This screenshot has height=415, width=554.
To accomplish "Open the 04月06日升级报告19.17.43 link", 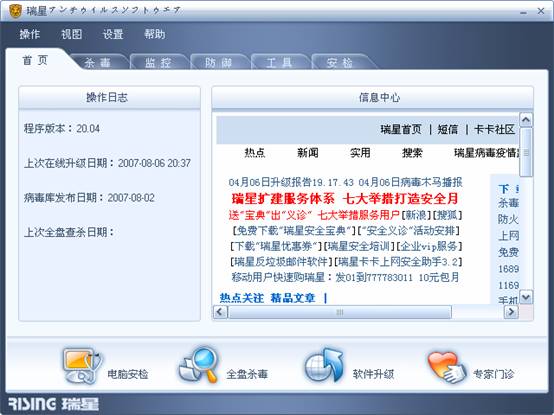I will pos(291,182).
